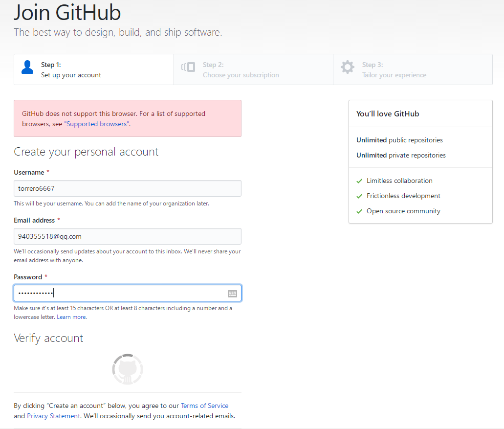Click the Verify account heading

(x=48, y=339)
